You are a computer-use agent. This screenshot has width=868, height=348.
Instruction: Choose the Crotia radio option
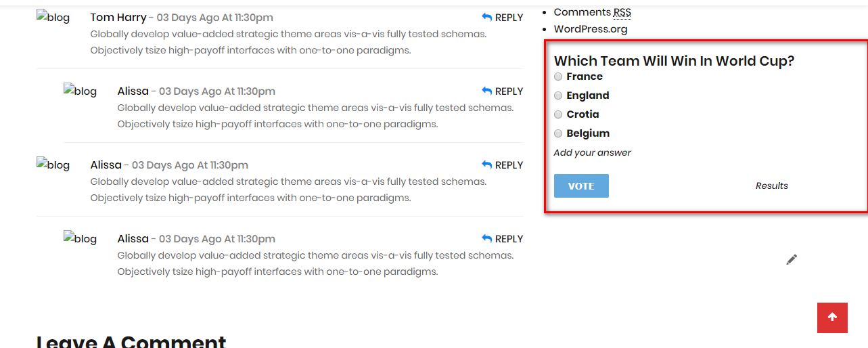(x=558, y=114)
